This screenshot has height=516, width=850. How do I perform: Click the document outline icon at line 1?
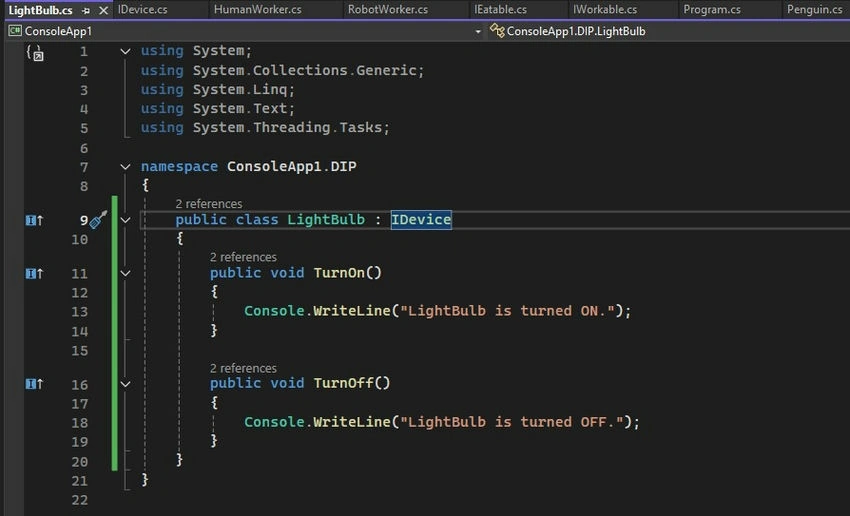(35, 53)
